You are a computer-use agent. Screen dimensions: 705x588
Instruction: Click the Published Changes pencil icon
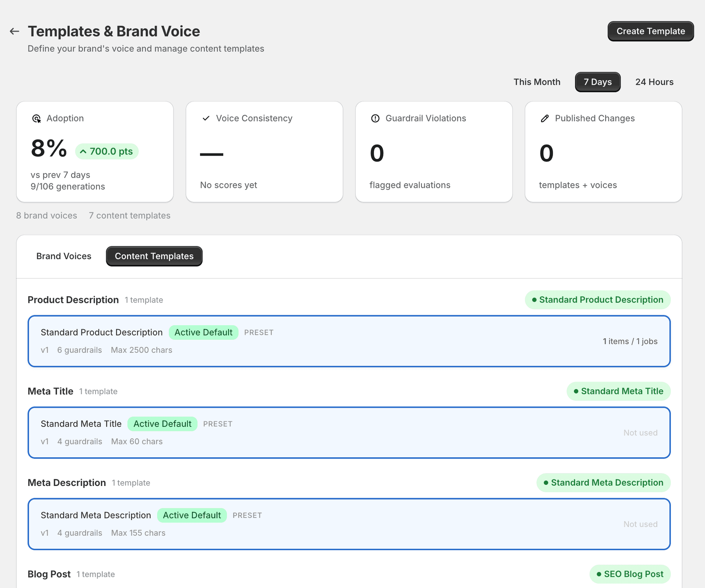click(545, 118)
